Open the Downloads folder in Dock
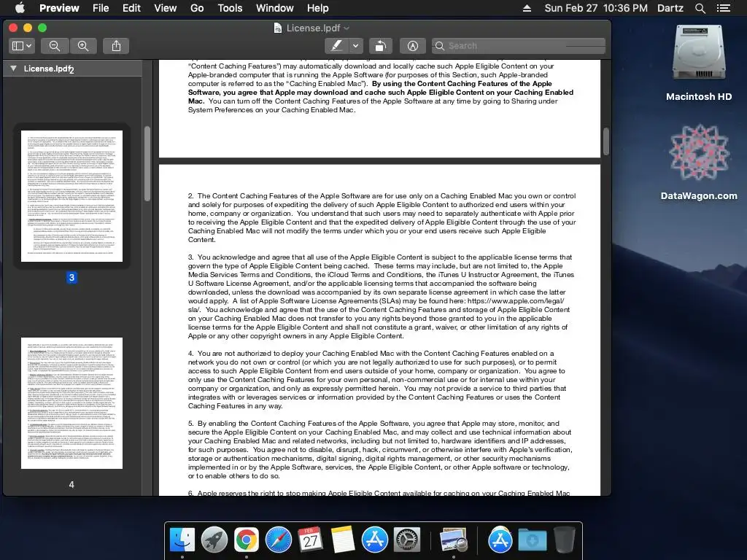The height and width of the screenshot is (560, 747). click(532, 540)
